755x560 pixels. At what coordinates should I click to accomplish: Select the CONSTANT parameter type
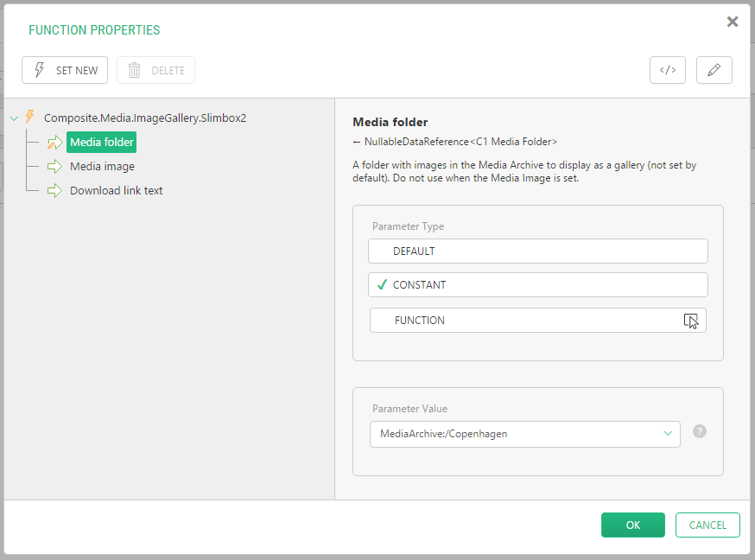pyautogui.click(x=537, y=285)
